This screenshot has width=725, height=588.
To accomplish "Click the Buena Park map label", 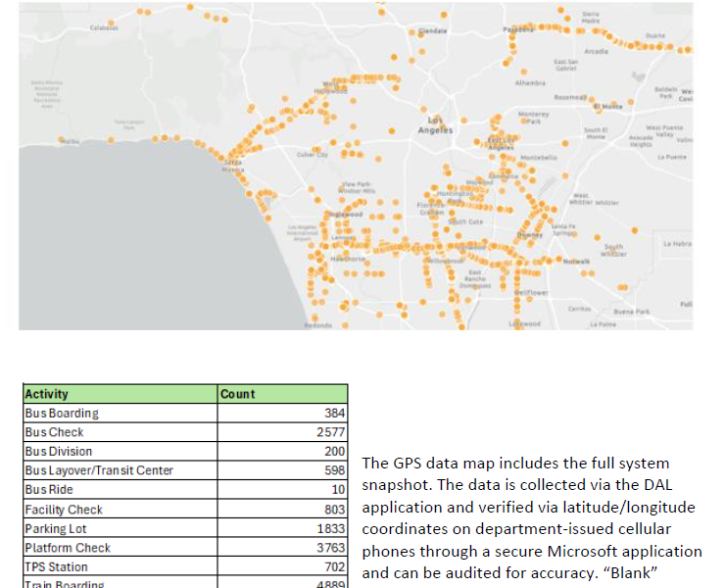I will click(x=637, y=311).
